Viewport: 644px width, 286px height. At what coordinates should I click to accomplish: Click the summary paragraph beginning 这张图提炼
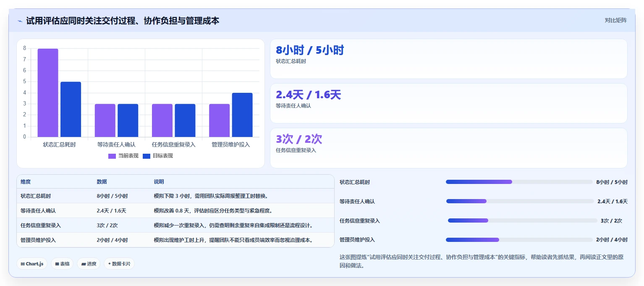coord(482,261)
